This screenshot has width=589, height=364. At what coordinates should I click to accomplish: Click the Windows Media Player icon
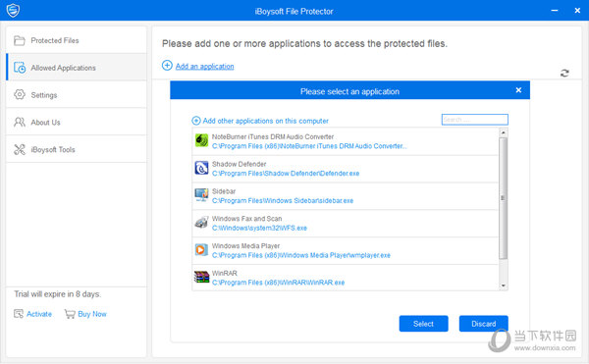(x=201, y=249)
